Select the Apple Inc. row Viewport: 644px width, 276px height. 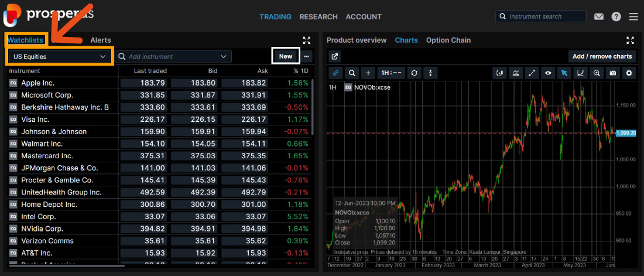[x=159, y=83]
